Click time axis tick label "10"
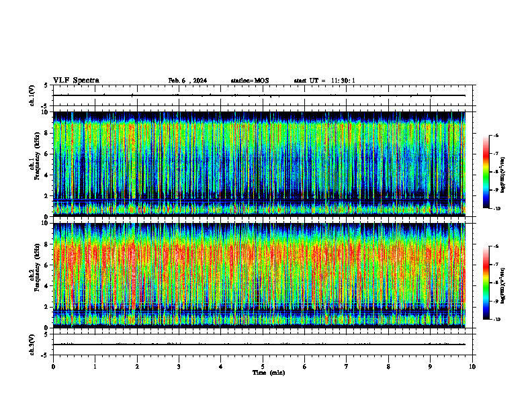 (x=472, y=367)
